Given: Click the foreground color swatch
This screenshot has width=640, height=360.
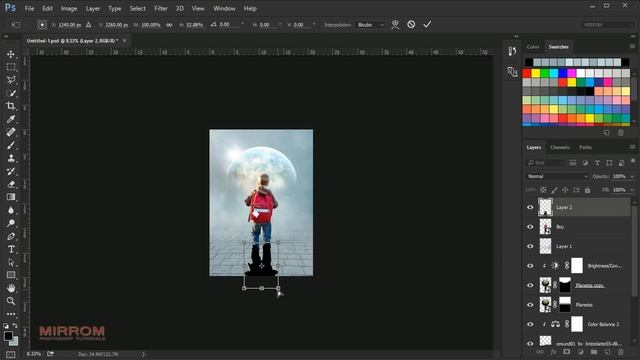Looking at the screenshot, I should pyautogui.click(x=8, y=336).
